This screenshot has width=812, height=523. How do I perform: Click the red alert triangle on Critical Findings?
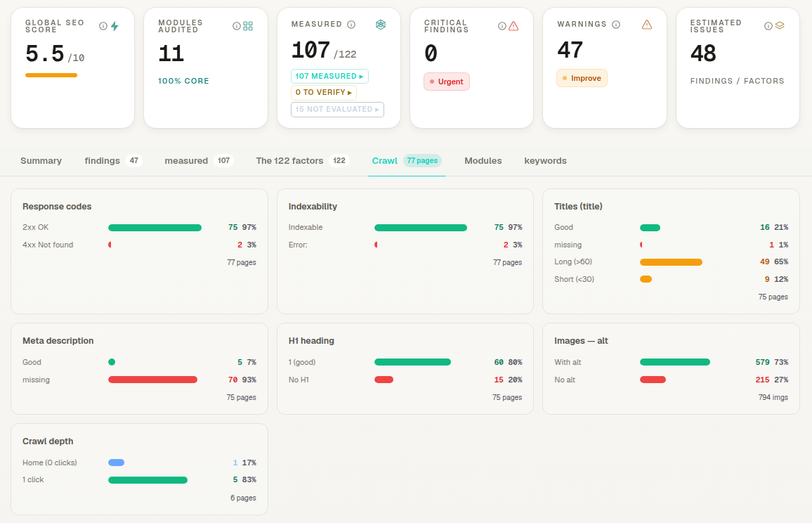(x=513, y=26)
